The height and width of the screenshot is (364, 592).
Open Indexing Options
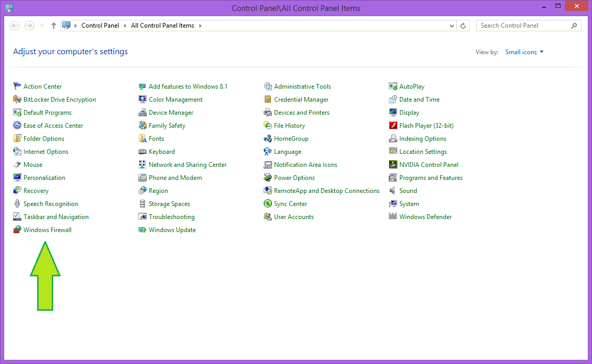pyautogui.click(x=423, y=138)
